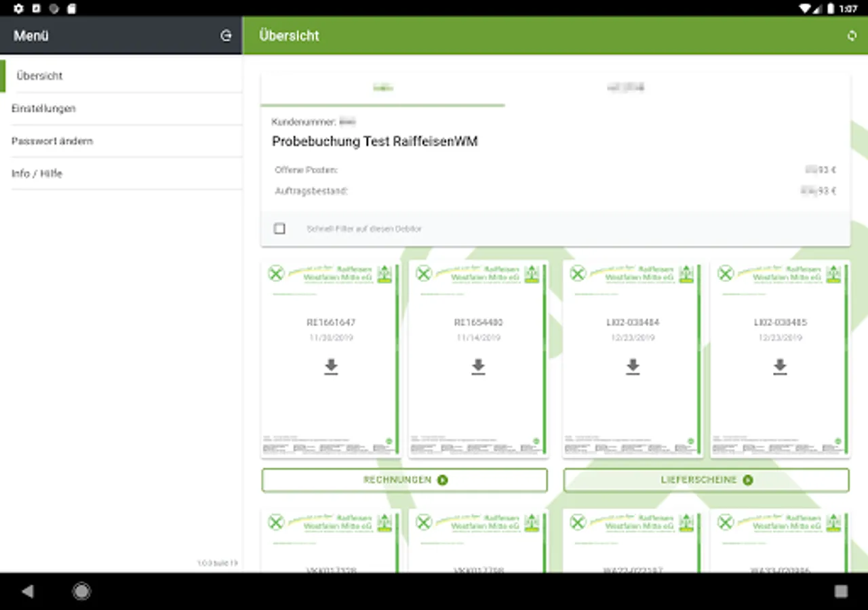The width and height of the screenshot is (868, 610).
Task: Refresh the Übersicht using the reload icon
Action: pyautogui.click(x=852, y=36)
